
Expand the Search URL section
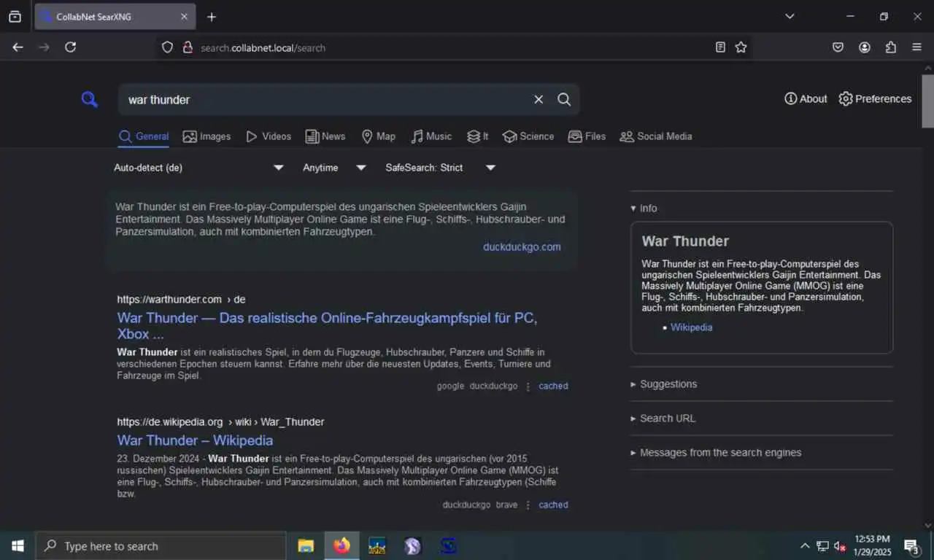pos(663,419)
